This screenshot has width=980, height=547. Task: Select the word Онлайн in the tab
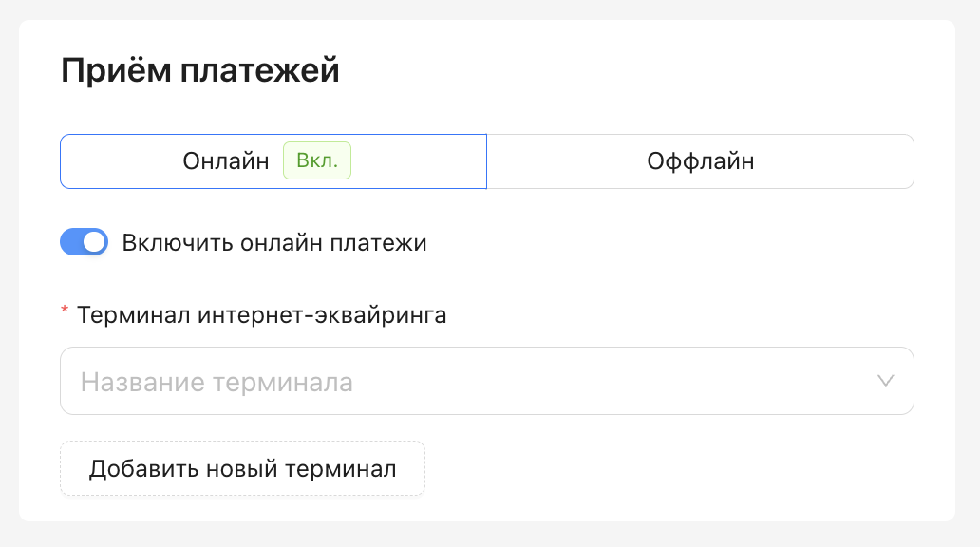pos(226,161)
